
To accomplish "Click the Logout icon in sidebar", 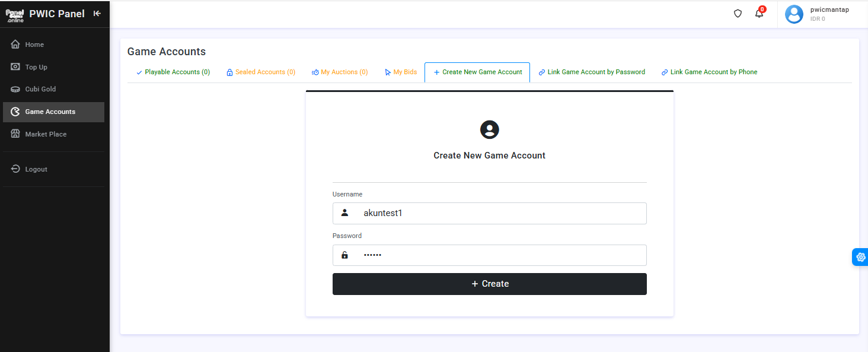I will [x=15, y=169].
